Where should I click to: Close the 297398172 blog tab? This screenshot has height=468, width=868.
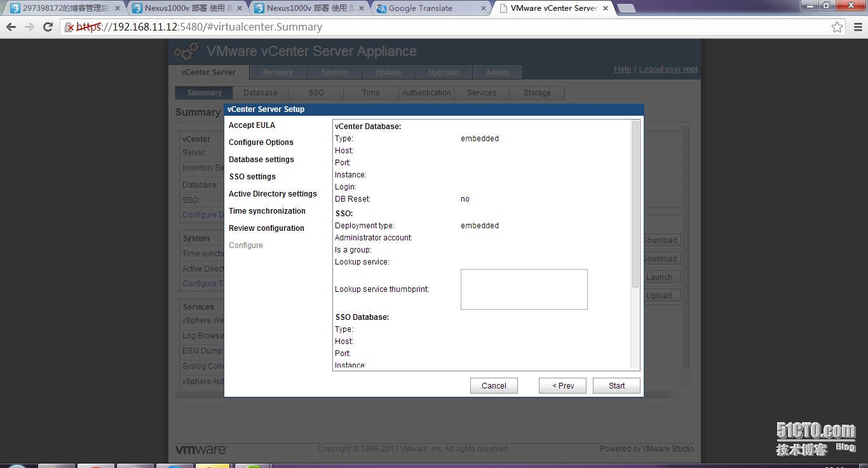(x=117, y=8)
